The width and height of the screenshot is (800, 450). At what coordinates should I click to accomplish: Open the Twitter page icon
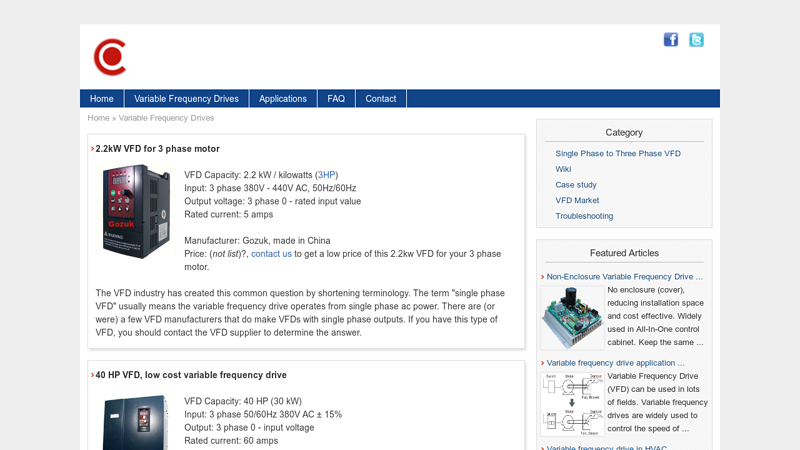pos(696,39)
